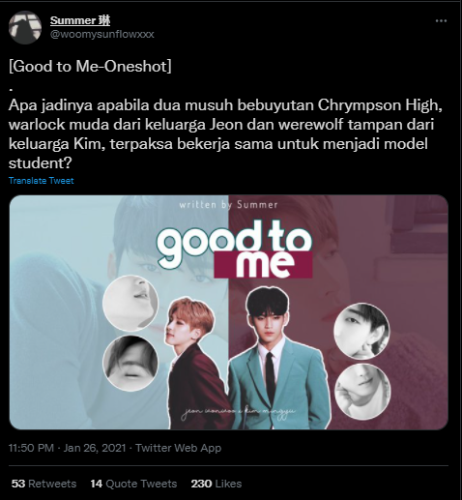View the 14 Quote Tweets list

[x=133, y=484]
